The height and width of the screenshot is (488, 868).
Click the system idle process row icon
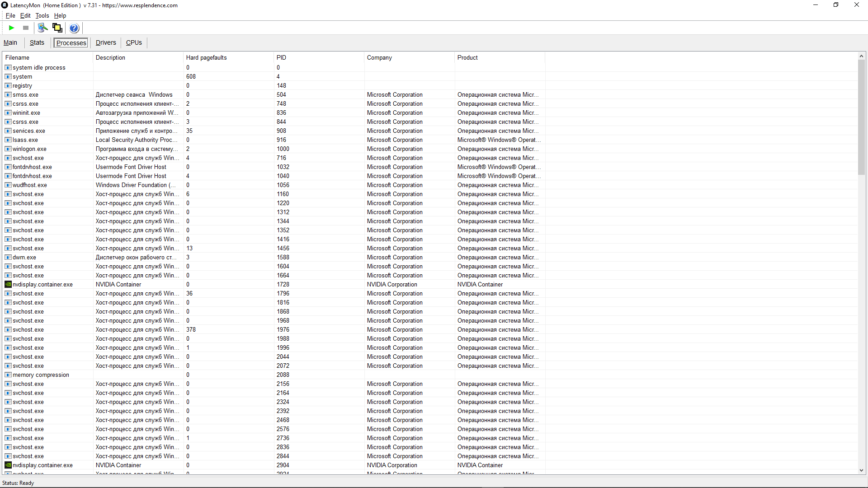tap(8, 67)
